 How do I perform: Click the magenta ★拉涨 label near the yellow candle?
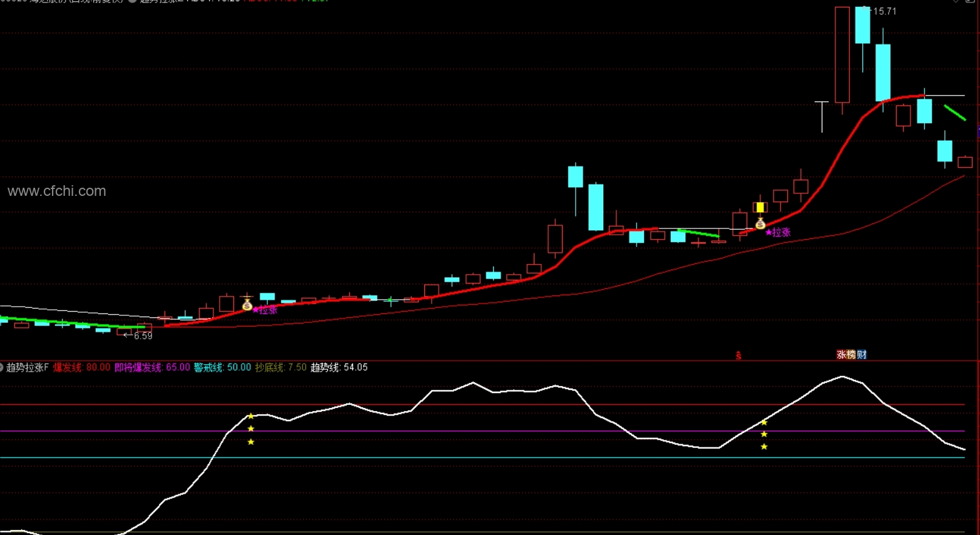[778, 232]
